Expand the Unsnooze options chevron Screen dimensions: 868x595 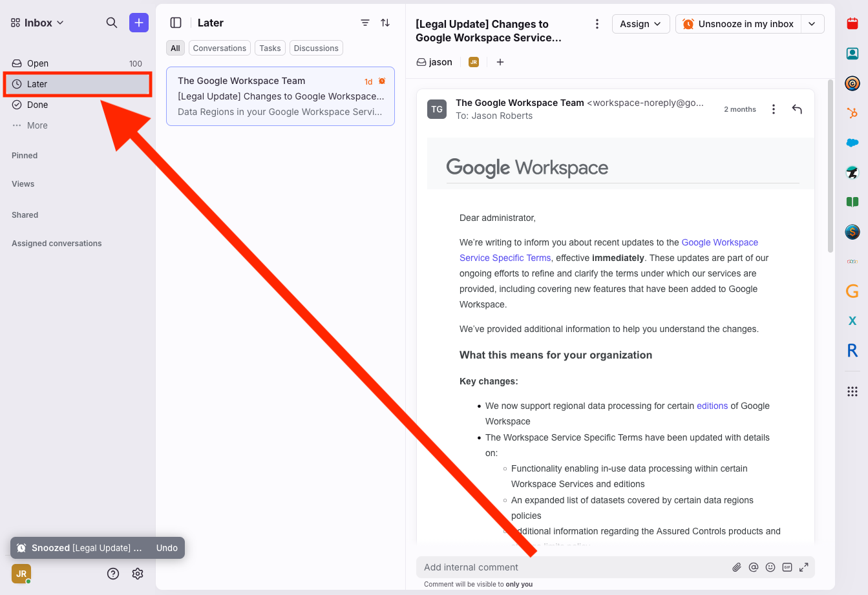812,24
